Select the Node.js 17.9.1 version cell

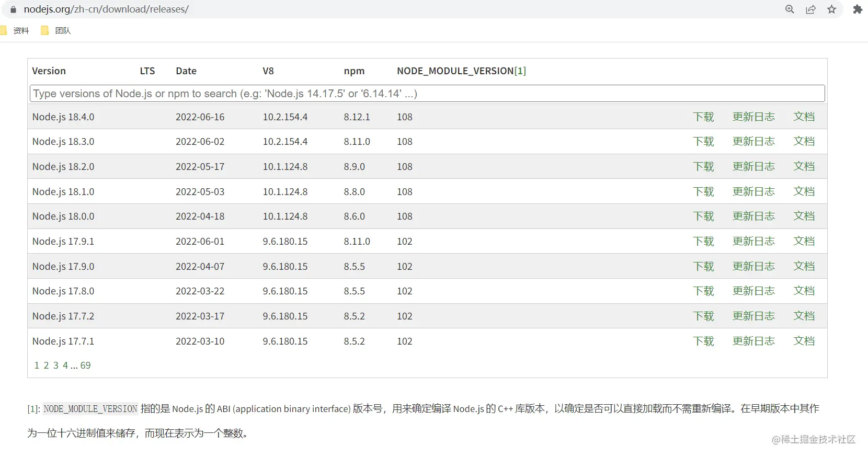pos(63,242)
